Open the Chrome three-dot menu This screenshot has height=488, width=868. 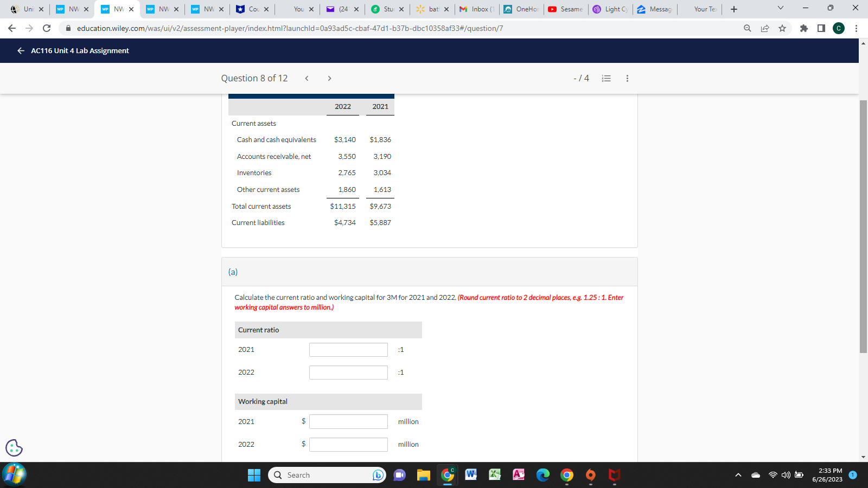(x=856, y=28)
